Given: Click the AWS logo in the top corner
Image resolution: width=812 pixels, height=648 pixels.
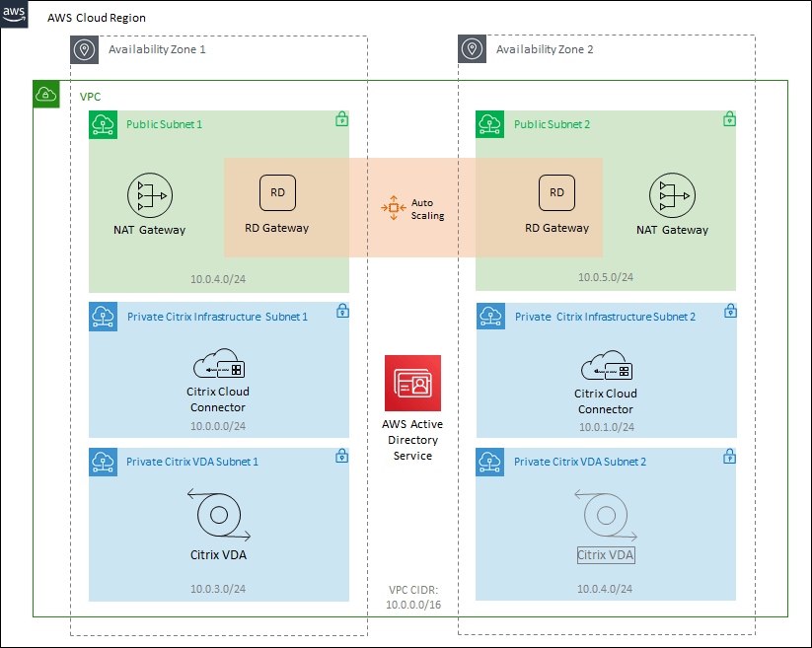Looking at the screenshot, I should coord(14,16).
